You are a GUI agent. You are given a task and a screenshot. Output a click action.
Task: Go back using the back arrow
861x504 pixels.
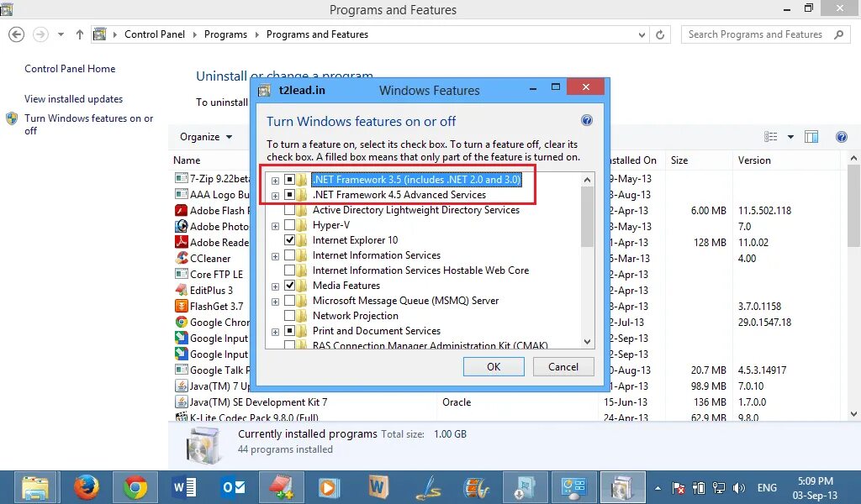[x=17, y=34]
